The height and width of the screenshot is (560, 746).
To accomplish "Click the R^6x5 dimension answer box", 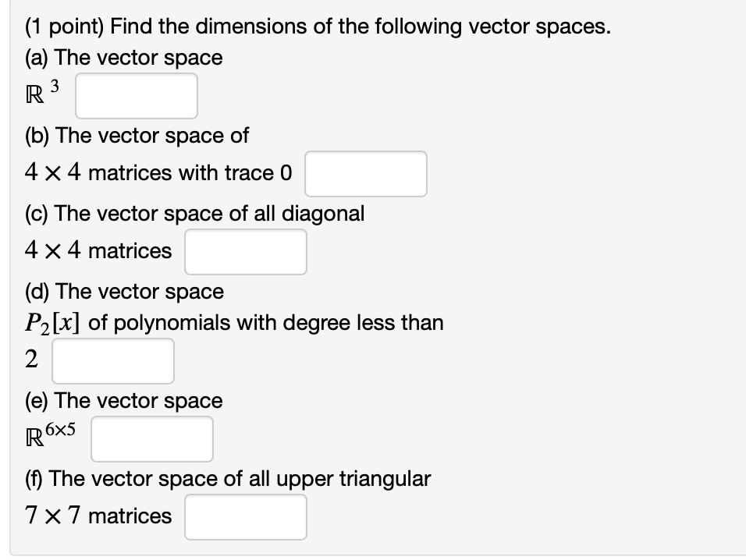I will point(151,438).
